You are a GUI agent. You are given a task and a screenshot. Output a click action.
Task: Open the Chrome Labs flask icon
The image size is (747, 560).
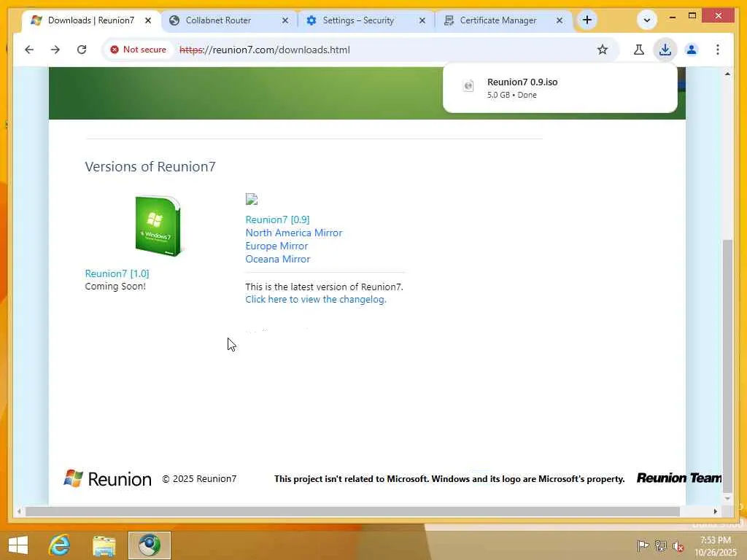pos(639,50)
